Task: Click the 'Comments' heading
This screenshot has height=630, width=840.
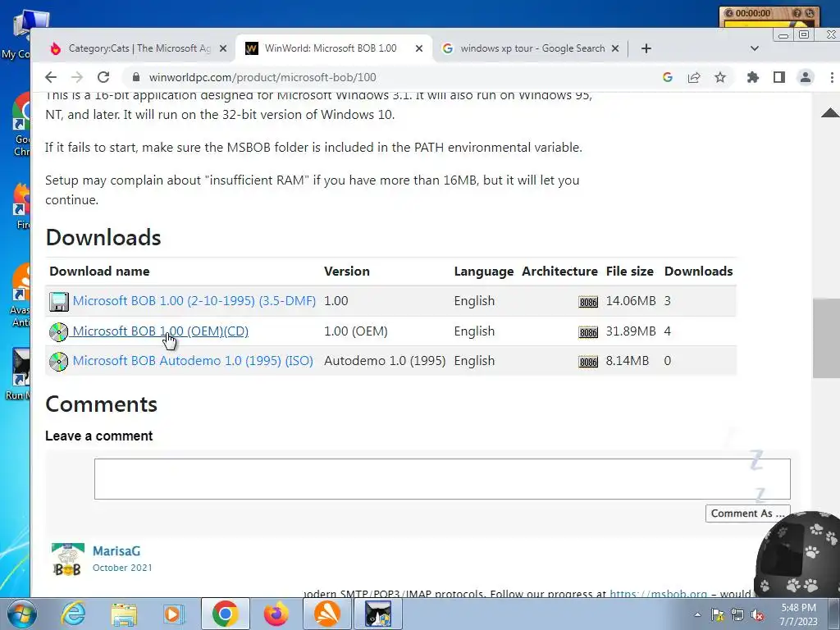Action: (101, 404)
